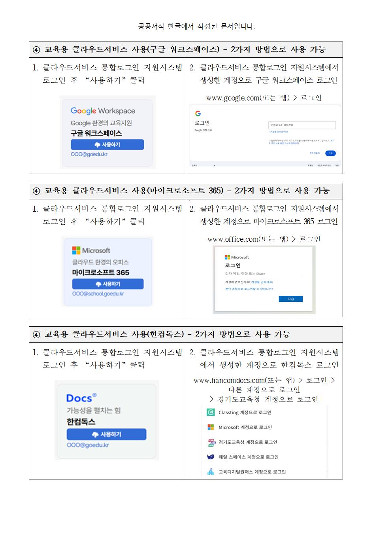The width and height of the screenshot is (392, 555).
Task: Select 교육디지털원패스 계정으로 로그인 option
Action: [x=246, y=472]
